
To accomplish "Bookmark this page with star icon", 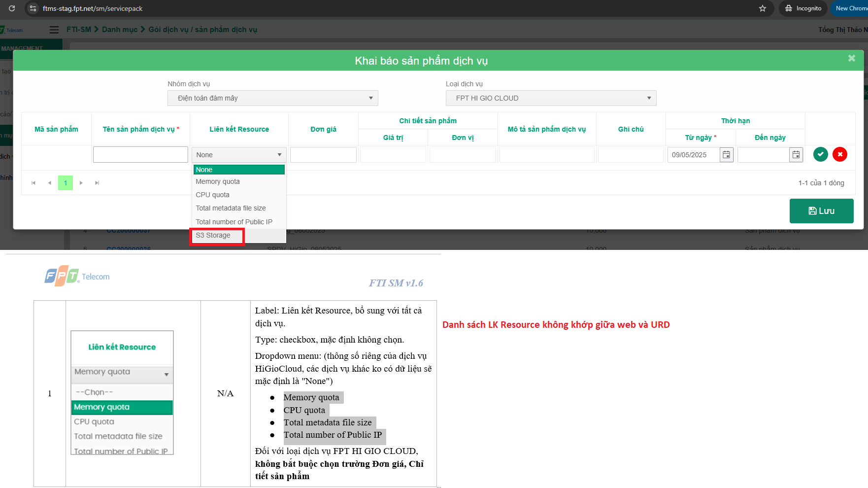I will point(763,8).
